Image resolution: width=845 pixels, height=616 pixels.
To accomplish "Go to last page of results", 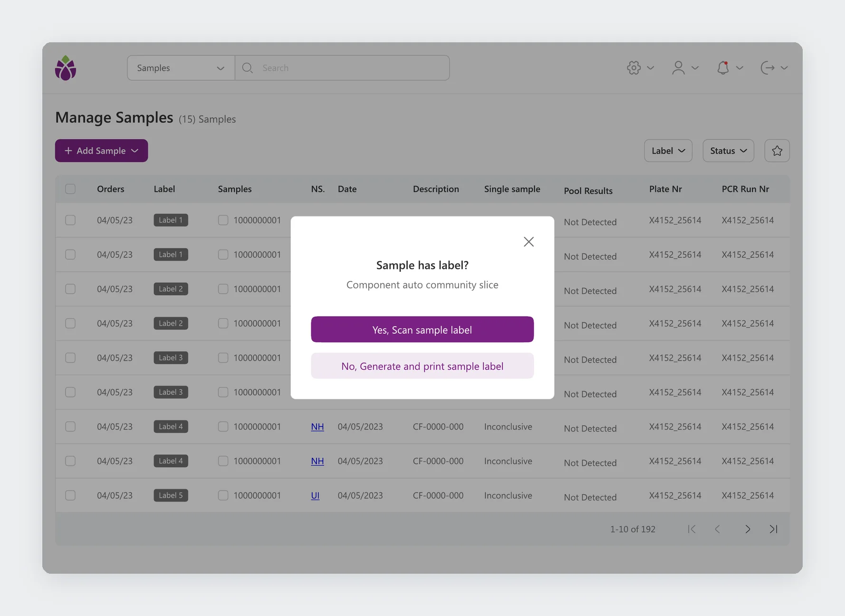I will (x=774, y=529).
